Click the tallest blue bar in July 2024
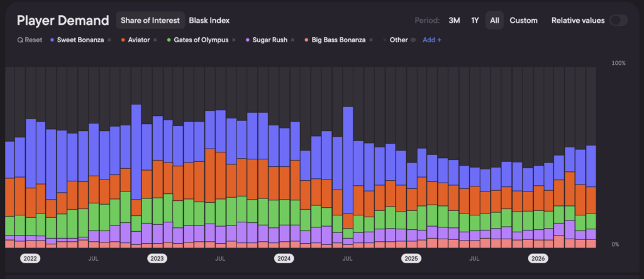 pos(348,160)
